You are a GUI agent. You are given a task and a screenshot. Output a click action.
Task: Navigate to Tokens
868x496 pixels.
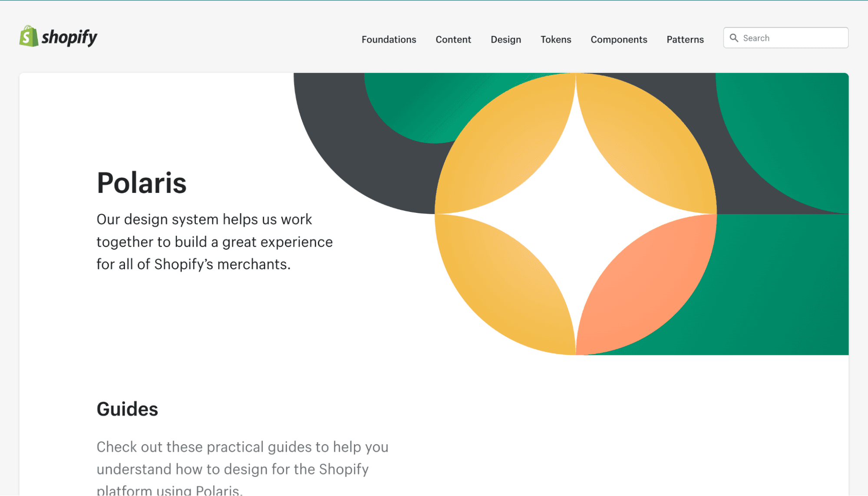[x=555, y=40]
